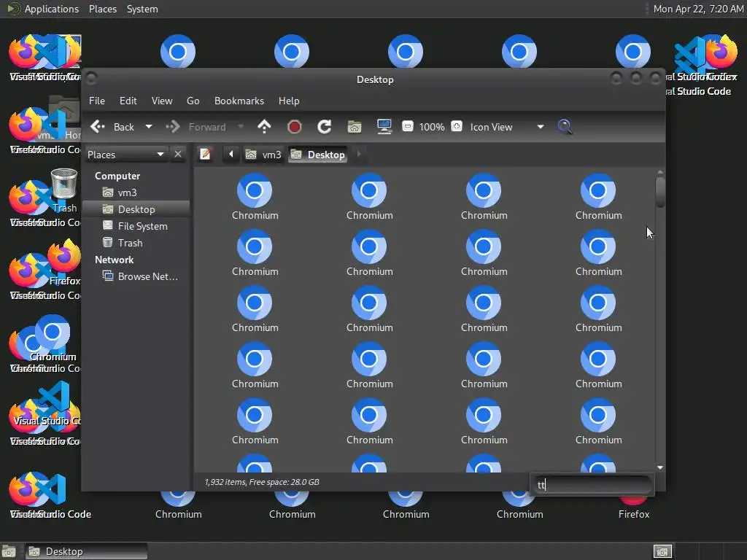Image resolution: width=747 pixels, height=560 pixels.
Task: Reload the current folder
Action: tap(325, 127)
